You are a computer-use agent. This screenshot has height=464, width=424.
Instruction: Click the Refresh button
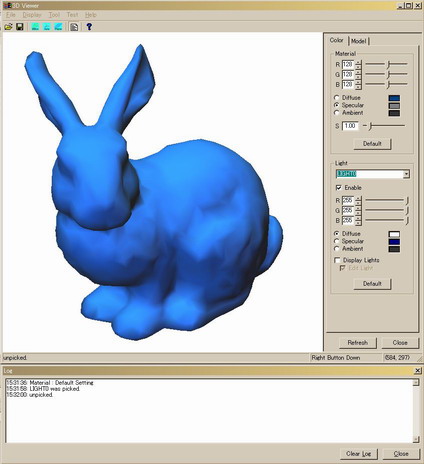click(x=358, y=343)
